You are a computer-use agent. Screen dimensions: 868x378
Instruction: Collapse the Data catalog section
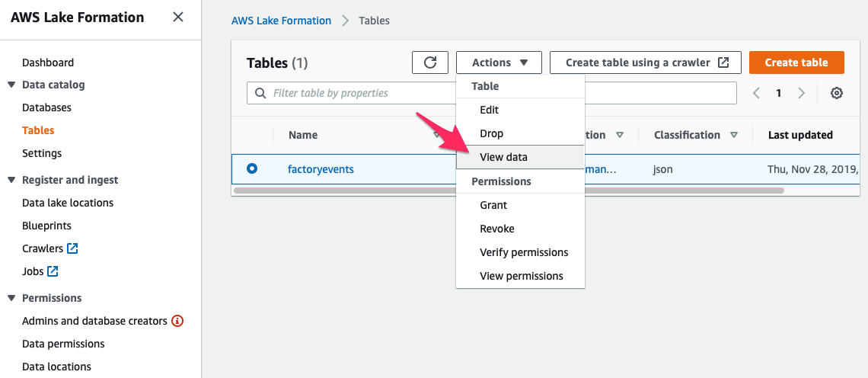tap(11, 85)
